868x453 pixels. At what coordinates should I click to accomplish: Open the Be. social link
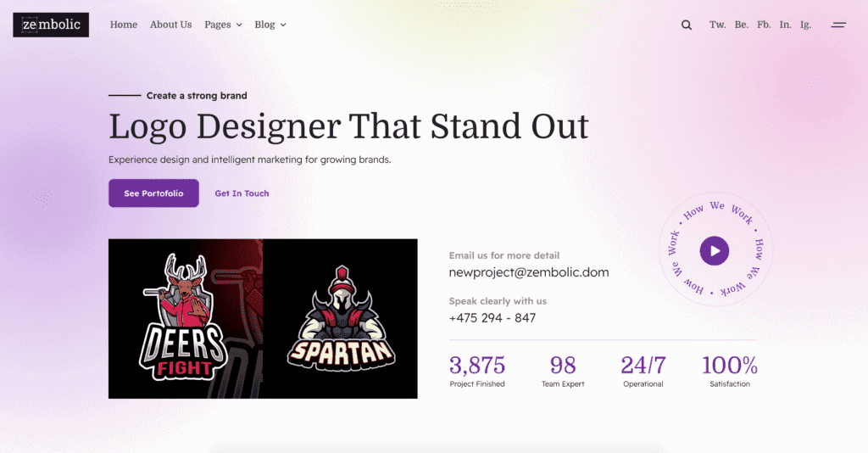pos(741,25)
